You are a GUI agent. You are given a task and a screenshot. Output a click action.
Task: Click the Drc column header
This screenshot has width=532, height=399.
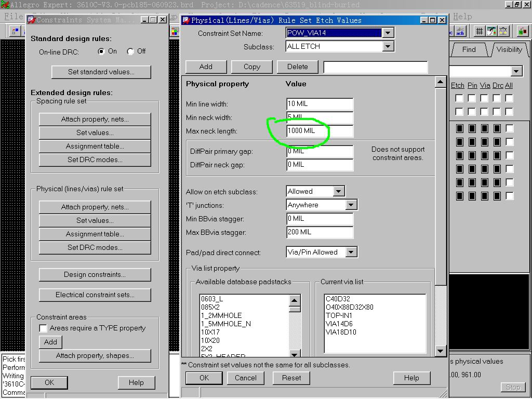click(x=498, y=86)
